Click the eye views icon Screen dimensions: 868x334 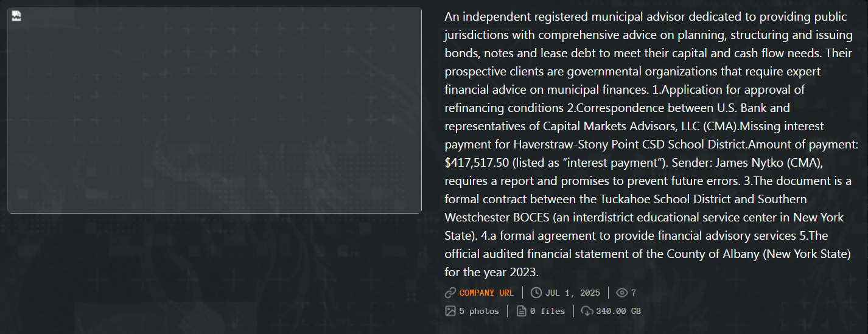621,293
